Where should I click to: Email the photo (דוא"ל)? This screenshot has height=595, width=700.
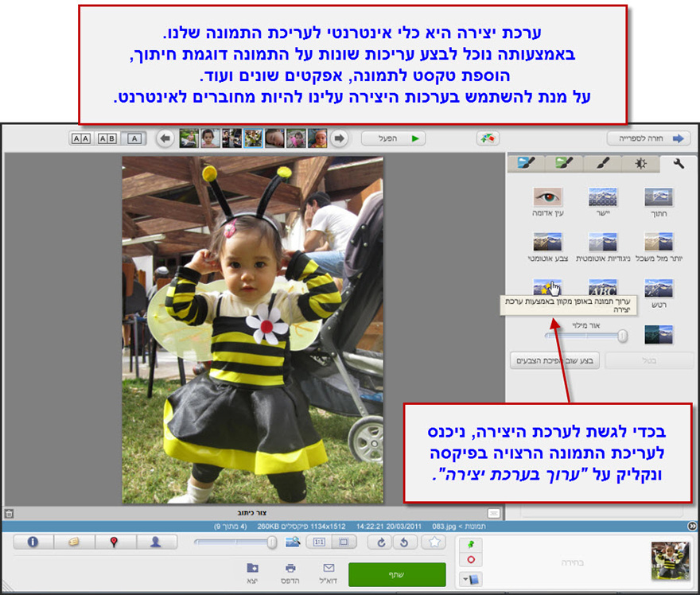328,574
